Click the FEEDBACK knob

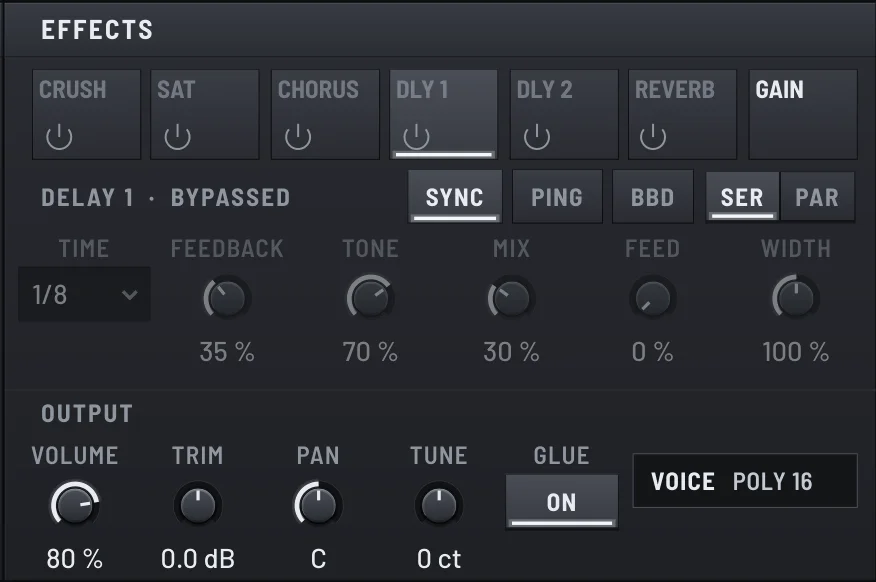point(226,298)
